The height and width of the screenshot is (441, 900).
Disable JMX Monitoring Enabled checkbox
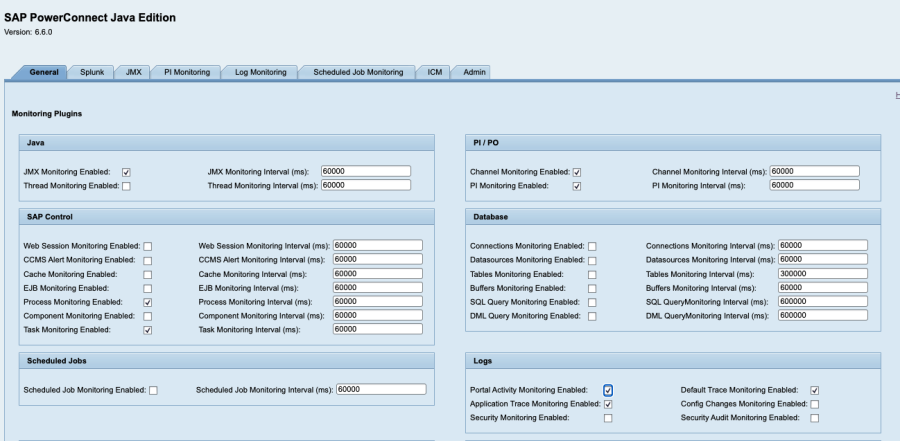pyautogui.click(x=126, y=172)
